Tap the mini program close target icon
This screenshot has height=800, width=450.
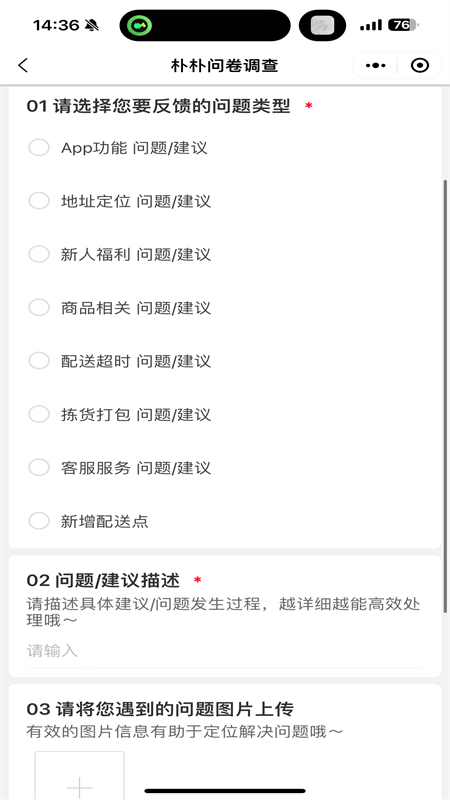click(x=420, y=65)
